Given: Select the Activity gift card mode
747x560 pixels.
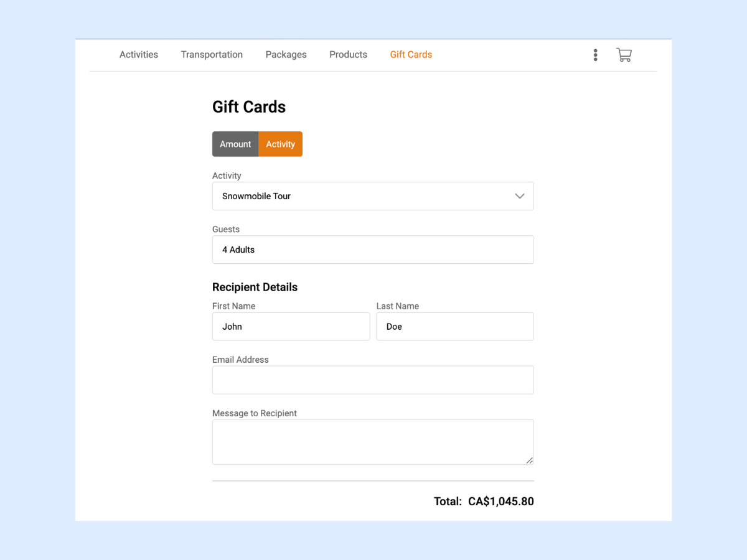Looking at the screenshot, I should click(x=280, y=144).
